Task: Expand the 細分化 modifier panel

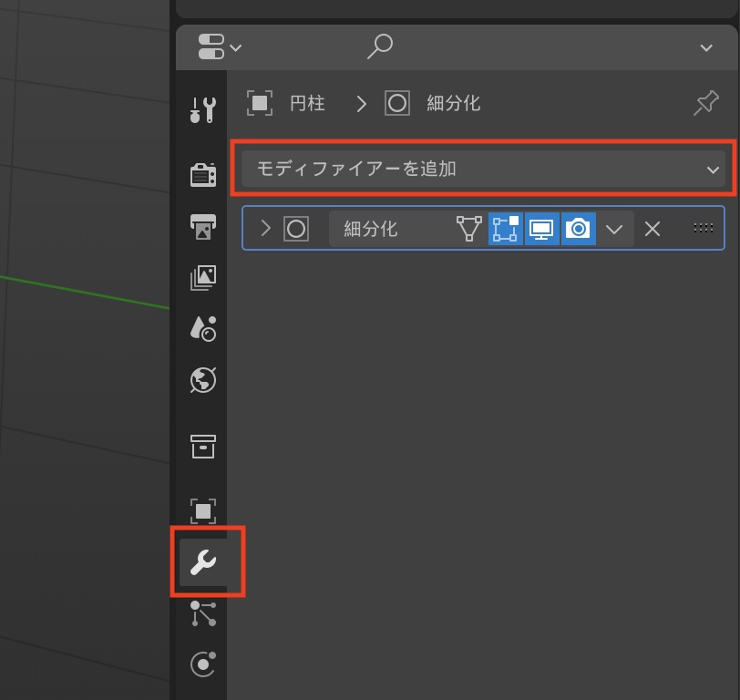Action: click(266, 228)
